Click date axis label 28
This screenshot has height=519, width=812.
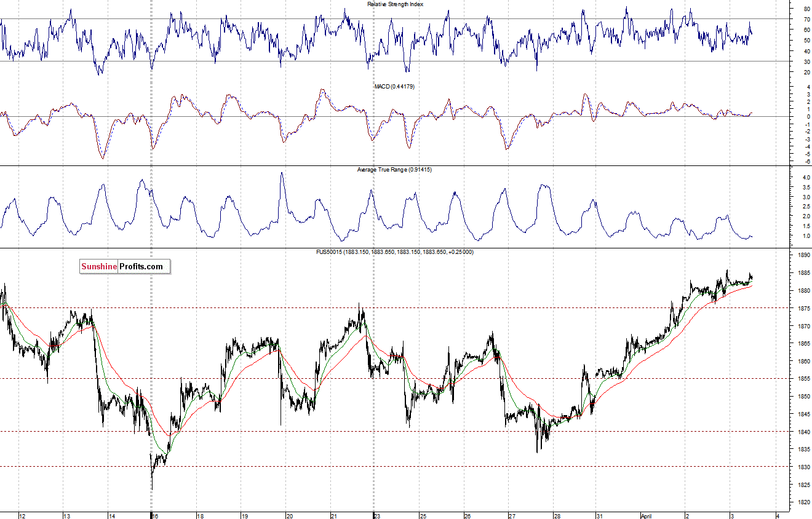(x=556, y=515)
